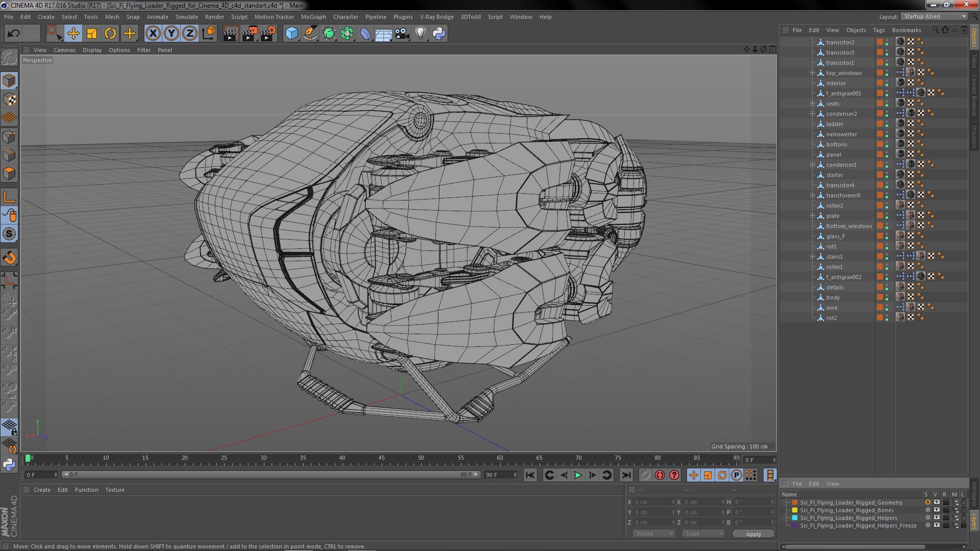This screenshot has width=980, height=551.
Task: Open the Scale mode dropdown
Action: [703, 534]
